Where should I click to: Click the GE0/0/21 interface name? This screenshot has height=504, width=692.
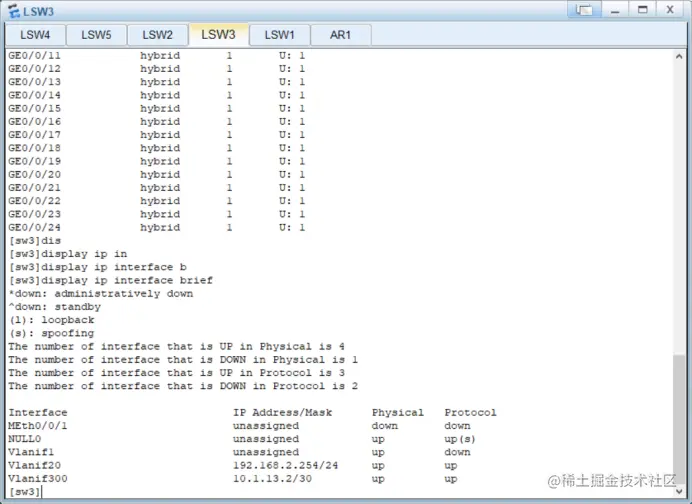34,188
